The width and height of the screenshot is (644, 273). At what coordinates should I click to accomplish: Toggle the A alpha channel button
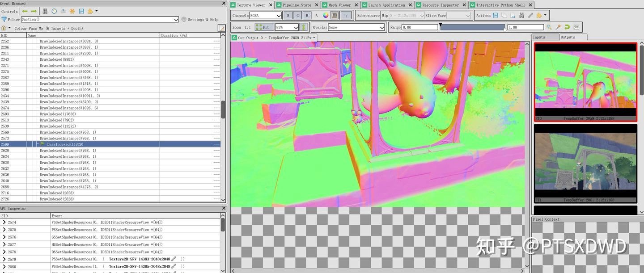317,15
